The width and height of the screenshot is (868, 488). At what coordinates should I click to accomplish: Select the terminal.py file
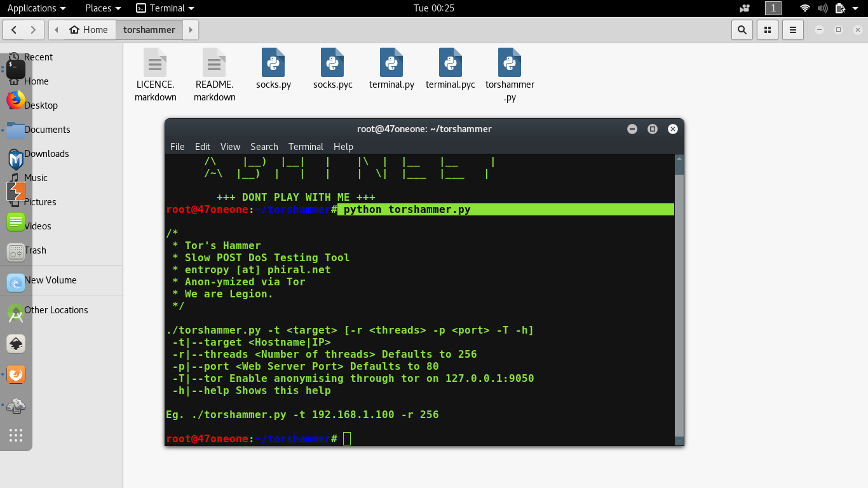(x=391, y=69)
